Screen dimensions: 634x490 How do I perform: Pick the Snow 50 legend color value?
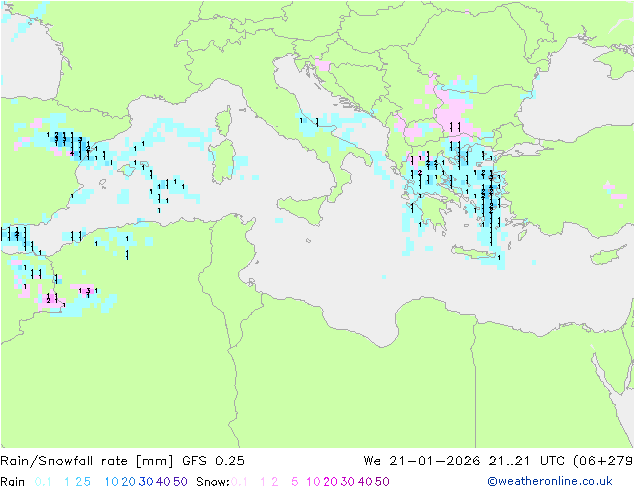(383, 482)
